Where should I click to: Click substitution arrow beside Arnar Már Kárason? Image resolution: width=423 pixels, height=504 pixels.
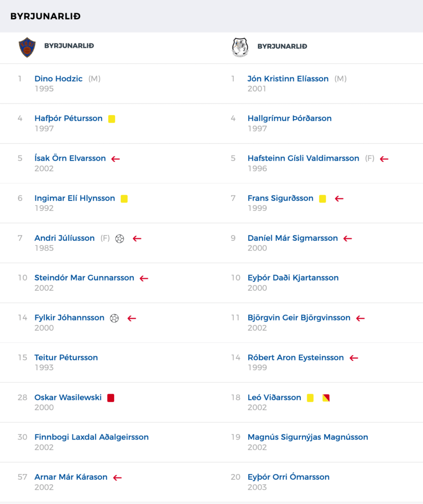(117, 477)
